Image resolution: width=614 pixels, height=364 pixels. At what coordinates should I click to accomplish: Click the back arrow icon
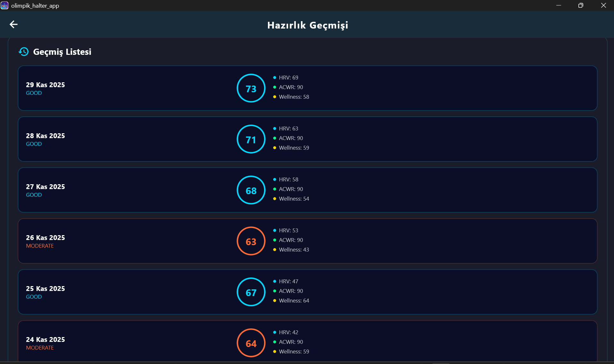pos(13,24)
